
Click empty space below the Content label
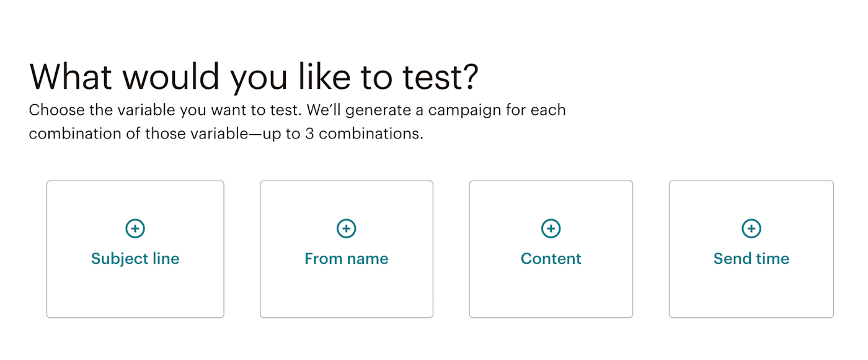[551, 293]
